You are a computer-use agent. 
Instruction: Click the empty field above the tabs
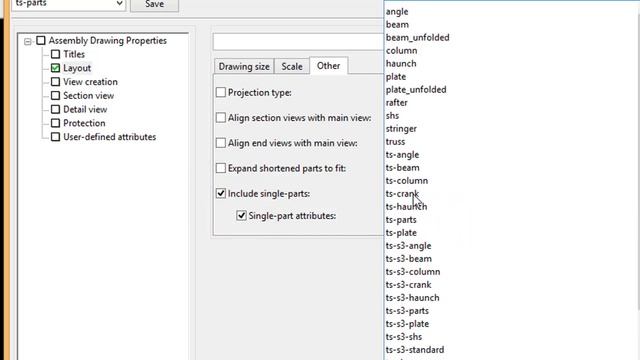point(298,42)
